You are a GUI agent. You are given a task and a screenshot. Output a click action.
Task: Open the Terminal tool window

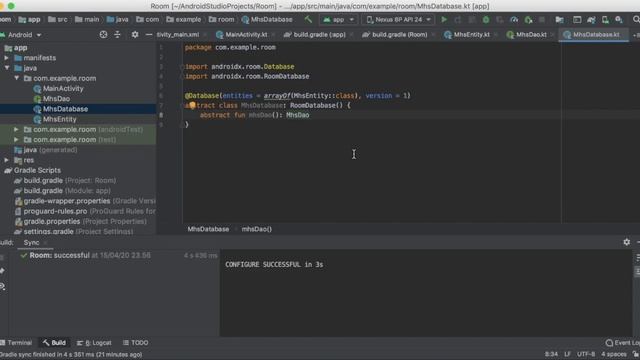(16, 343)
